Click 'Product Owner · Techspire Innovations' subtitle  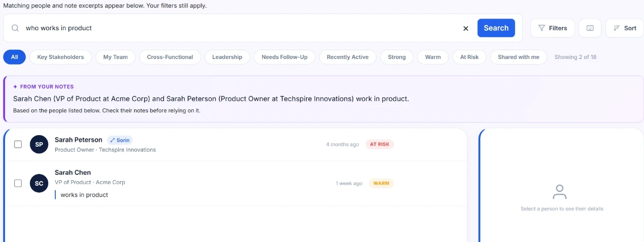click(105, 150)
